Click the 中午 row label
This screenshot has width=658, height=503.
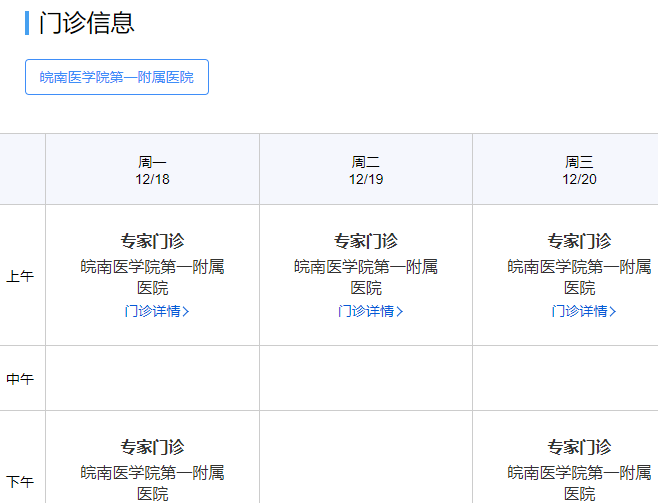[x=20, y=379]
